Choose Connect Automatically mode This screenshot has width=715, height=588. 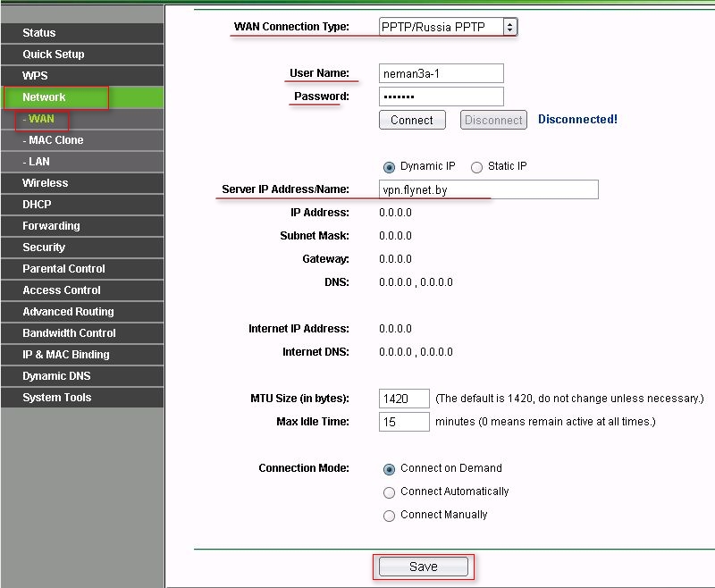(389, 492)
